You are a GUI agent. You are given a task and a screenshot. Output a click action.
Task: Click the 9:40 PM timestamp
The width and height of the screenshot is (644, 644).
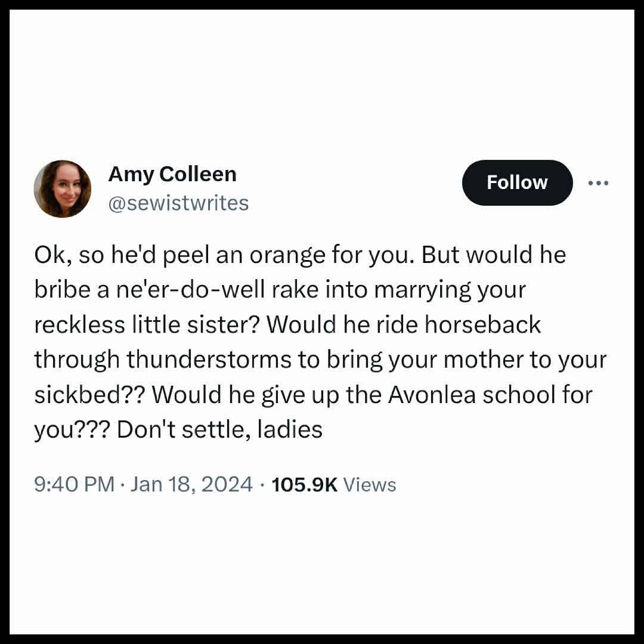click(x=74, y=484)
